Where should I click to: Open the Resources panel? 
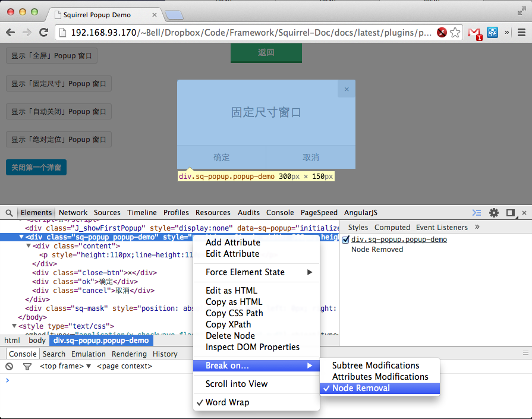point(213,213)
